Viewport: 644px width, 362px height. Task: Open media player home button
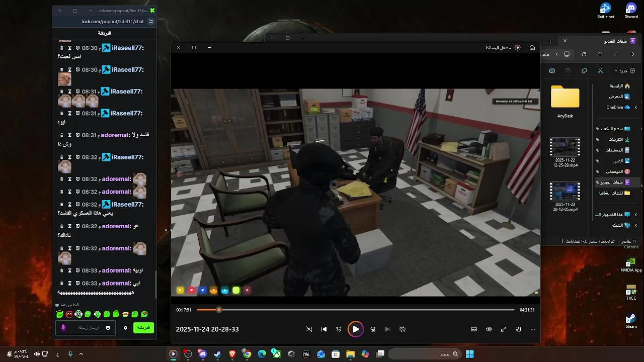[x=532, y=48]
